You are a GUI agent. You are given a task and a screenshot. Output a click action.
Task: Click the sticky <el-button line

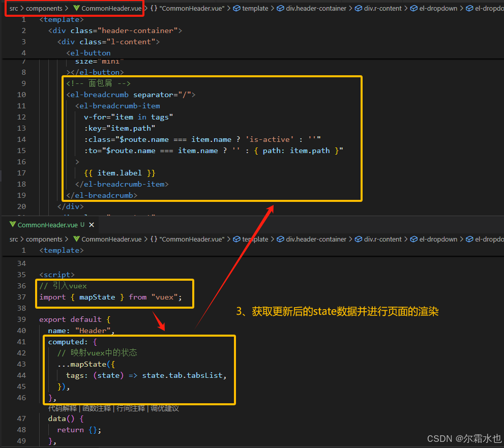click(x=88, y=53)
